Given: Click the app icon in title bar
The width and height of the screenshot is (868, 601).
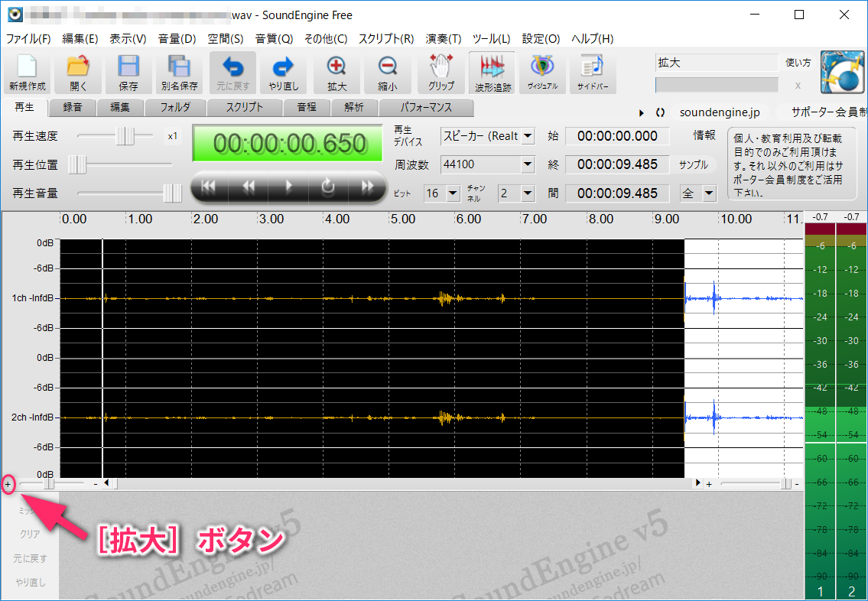Looking at the screenshot, I should point(15,15).
